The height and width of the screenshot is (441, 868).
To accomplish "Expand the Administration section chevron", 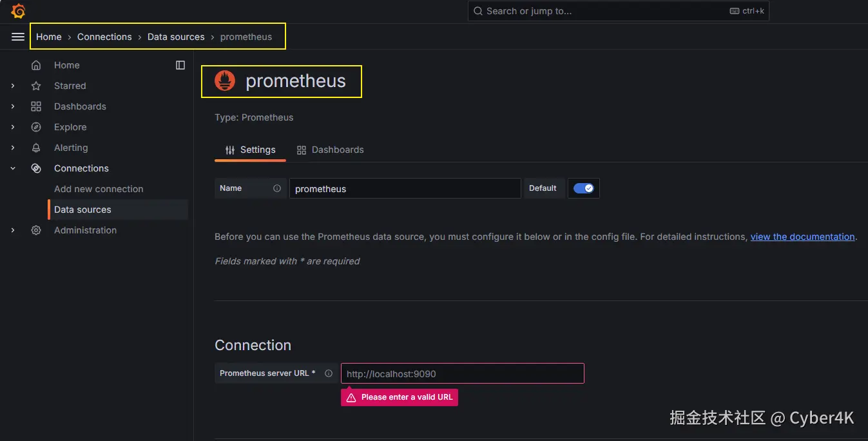I will pyautogui.click(x=13, y=230).
